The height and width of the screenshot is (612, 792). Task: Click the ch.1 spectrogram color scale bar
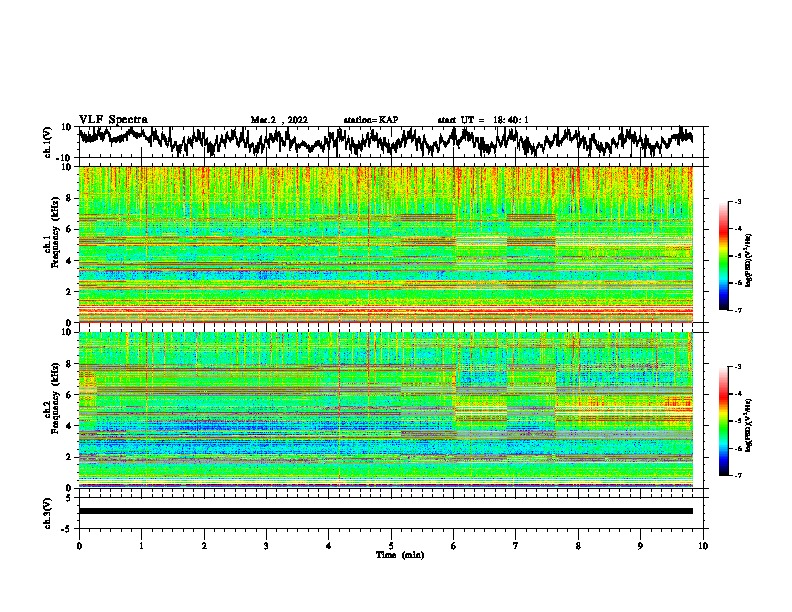(x=724, y=256)
